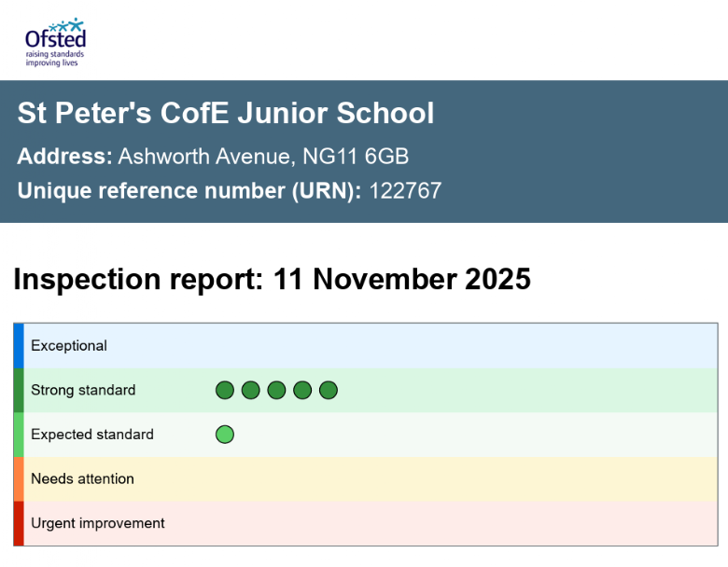The height and width of the screenshot is (567, 728).
Task: Select the Urgent improvement row
Action: click(x=366, y=523)
